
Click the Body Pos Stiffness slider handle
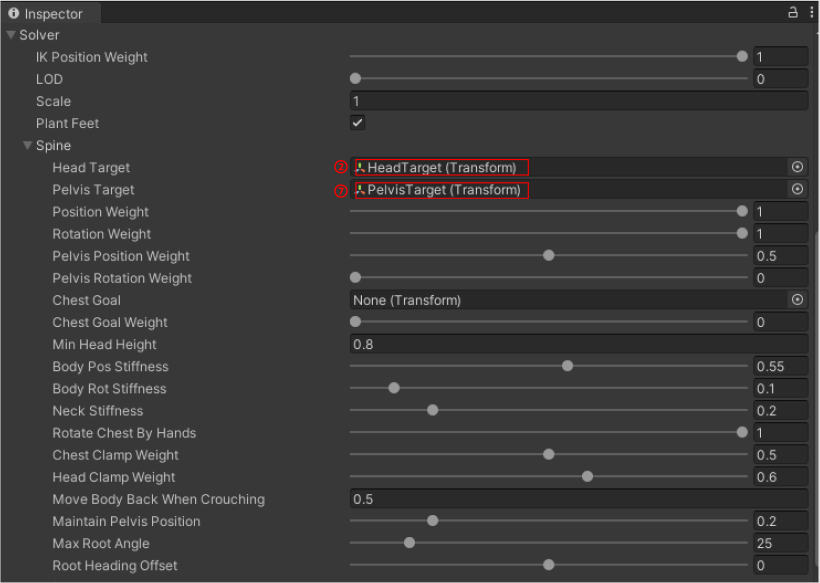567,365
